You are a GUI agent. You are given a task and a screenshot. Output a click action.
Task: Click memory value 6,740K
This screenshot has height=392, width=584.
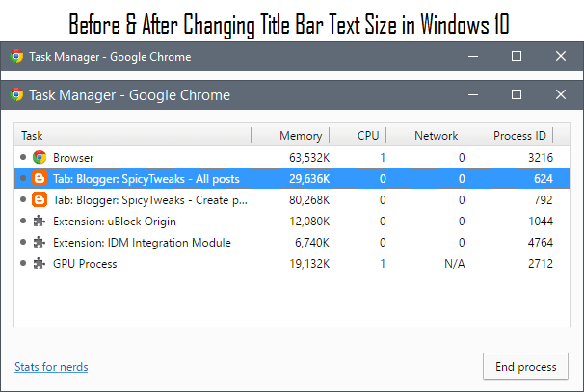pyautogui.click(x=312, y=243)
